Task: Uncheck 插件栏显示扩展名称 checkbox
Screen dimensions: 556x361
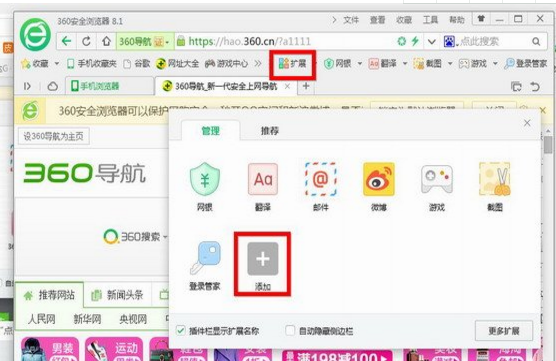Action: click(180, 331)
